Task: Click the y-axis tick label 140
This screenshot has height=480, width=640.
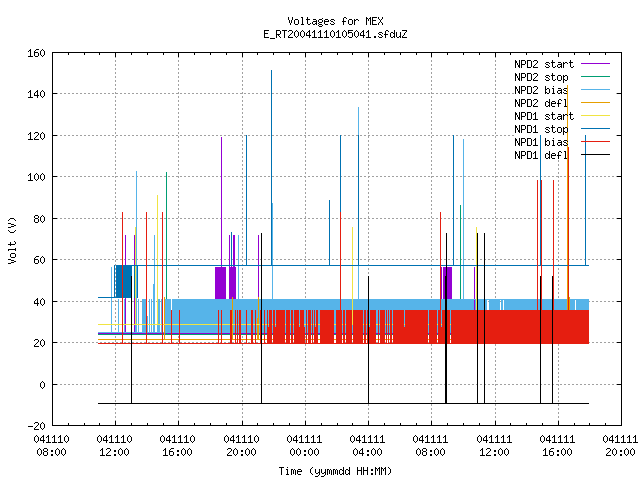Action: (36, 94)
